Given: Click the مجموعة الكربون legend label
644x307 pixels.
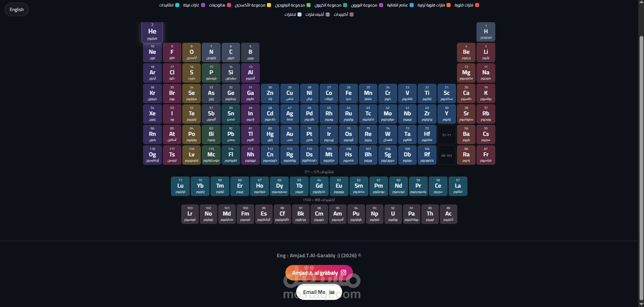Looking at the screenshot, I should pyautogui.click(x=328, y=5).
